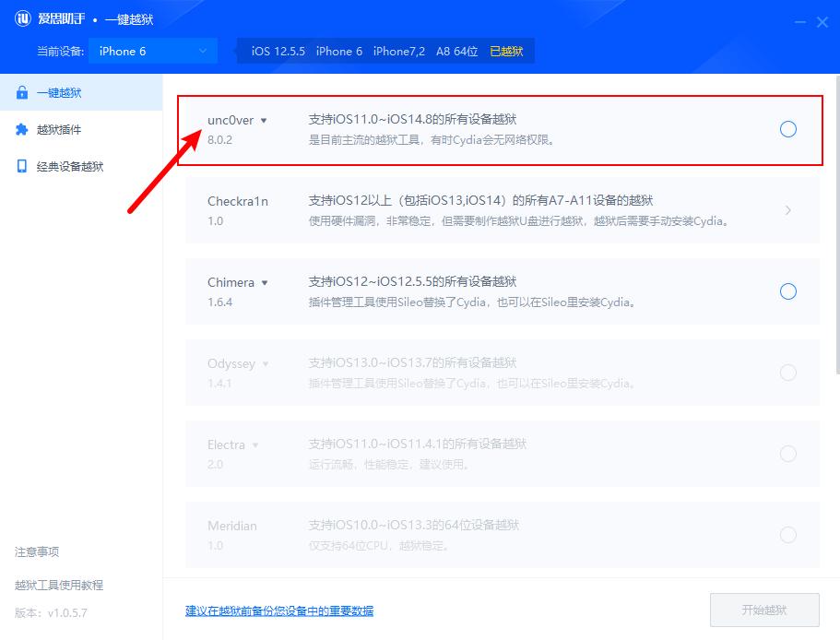Image resolution: width=840 pixels, height=640 pixels.
Task: Select the unc0ver radio button
Action: coord(788,129)
